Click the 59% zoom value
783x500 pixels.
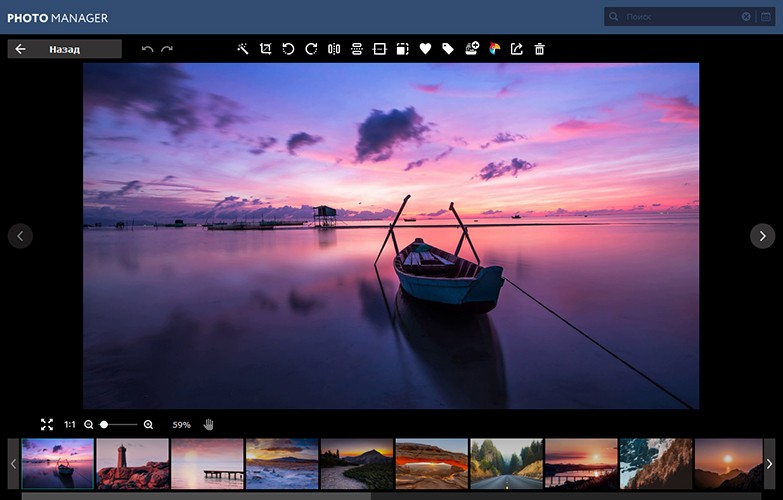(x=181, y=425)
